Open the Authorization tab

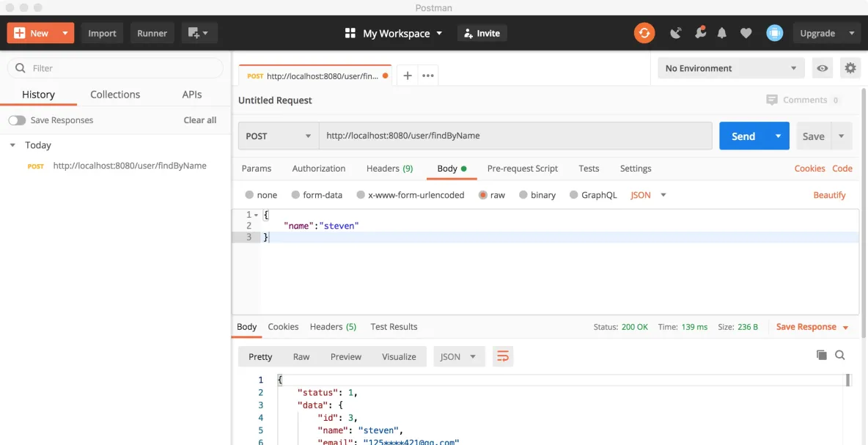(319, 169)
